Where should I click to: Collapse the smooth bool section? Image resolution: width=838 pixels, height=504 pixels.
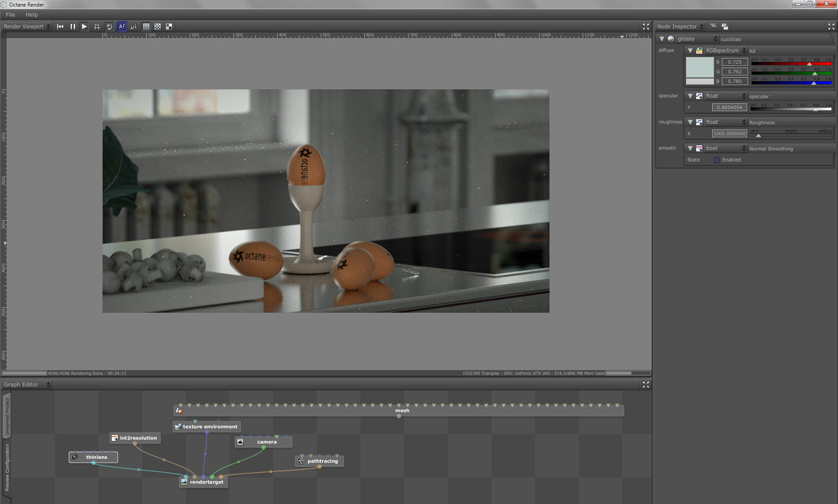[x=690, y=149]
